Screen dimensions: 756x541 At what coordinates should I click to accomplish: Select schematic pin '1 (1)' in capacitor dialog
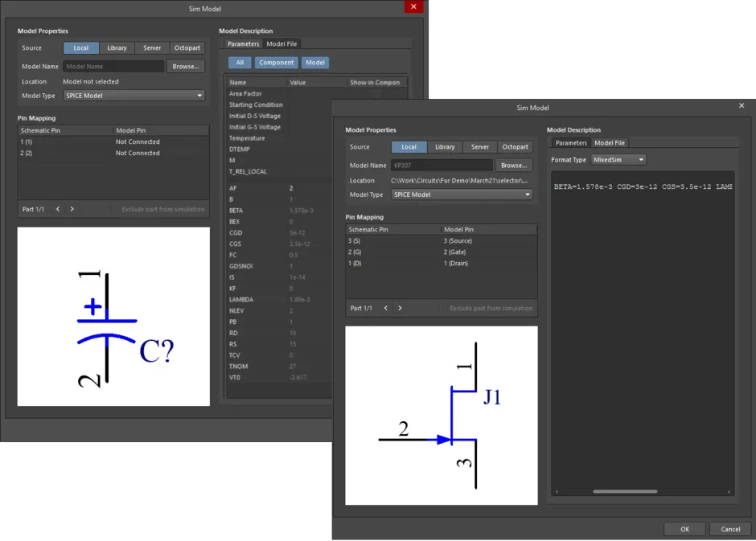coord(26,141)
